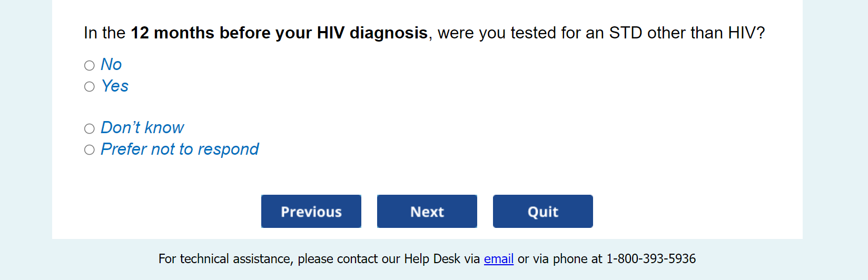The height and width of the screenshot is (280, 868).
Task: Select the "No" radio button
Action: (90, 65)
